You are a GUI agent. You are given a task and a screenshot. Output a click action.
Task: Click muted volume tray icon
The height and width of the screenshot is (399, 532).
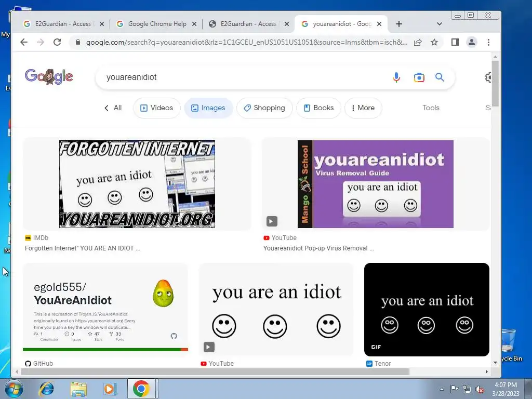tap(480, 389)
